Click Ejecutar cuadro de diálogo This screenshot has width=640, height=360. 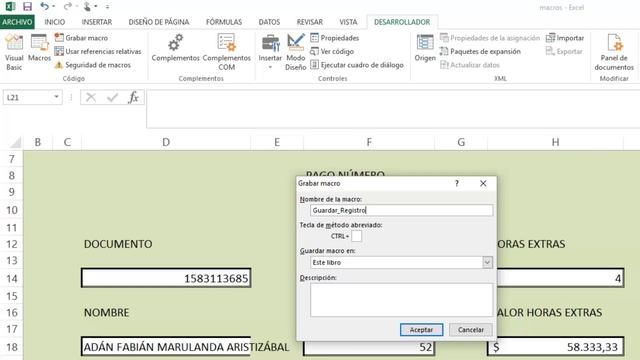coord(357,65)
